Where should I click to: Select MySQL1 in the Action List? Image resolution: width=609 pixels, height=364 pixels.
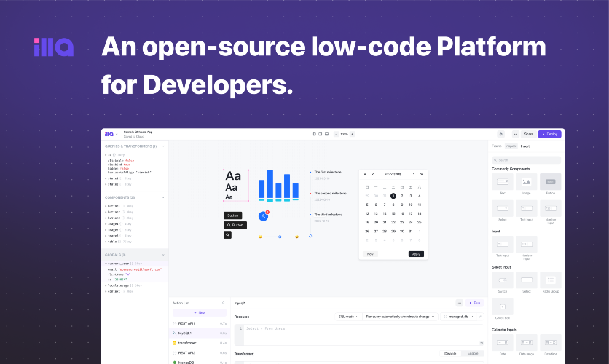tap(200, 333)
